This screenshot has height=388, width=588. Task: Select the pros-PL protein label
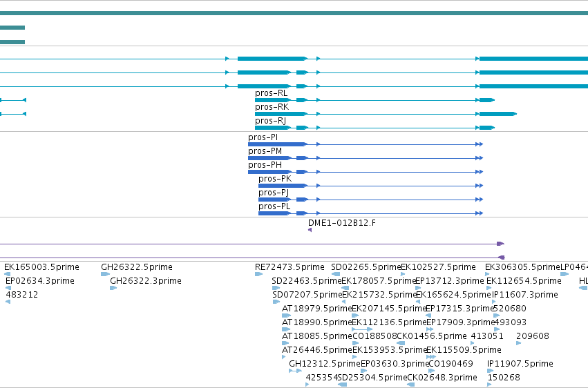[274, 206]
